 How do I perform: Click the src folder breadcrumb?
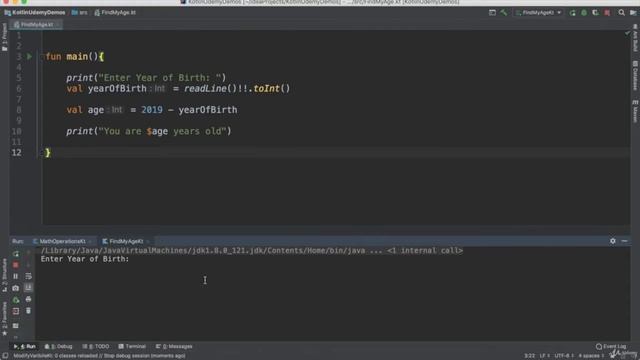click(x=80, y=13)
